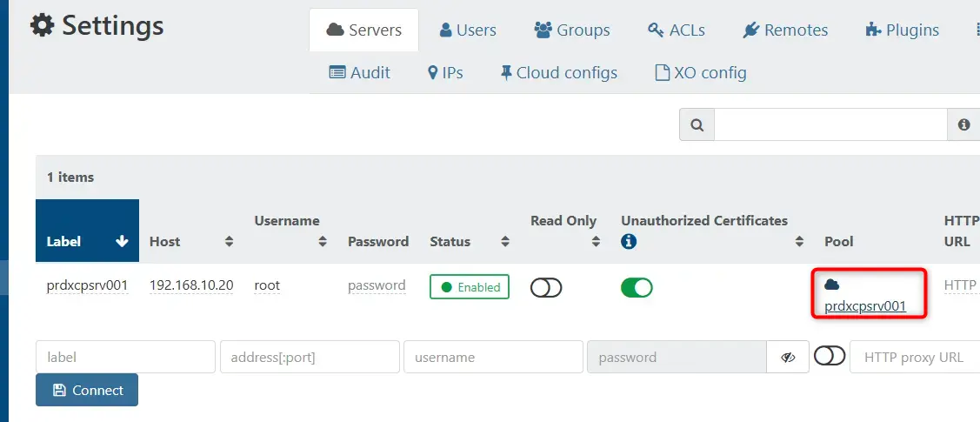Viewport: 980px width, 422px height.
Task: Sort table by Host column
Action: click(191, 241)
